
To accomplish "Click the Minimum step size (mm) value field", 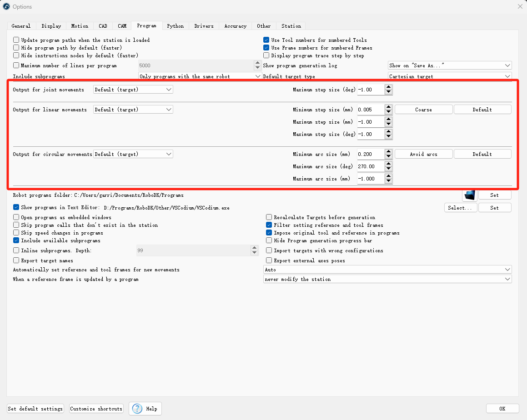I will (370, 110).
